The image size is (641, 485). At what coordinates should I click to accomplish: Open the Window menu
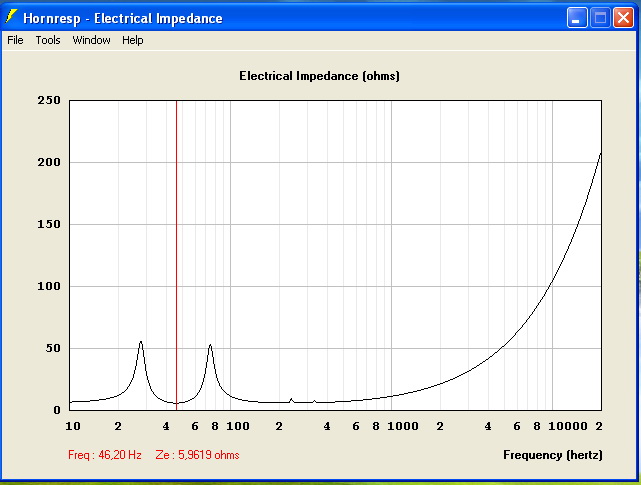click(92, 40)
